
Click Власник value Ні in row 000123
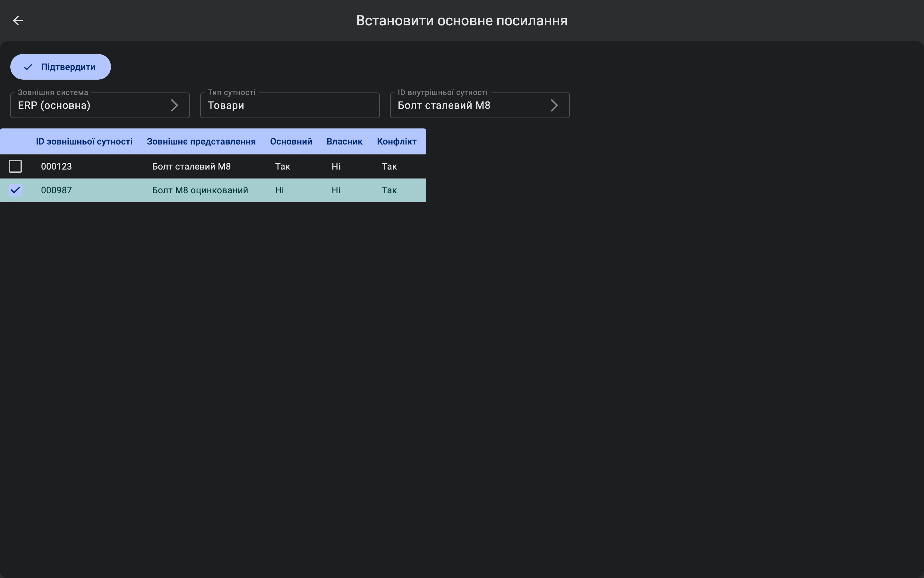(x=336, y=167)
